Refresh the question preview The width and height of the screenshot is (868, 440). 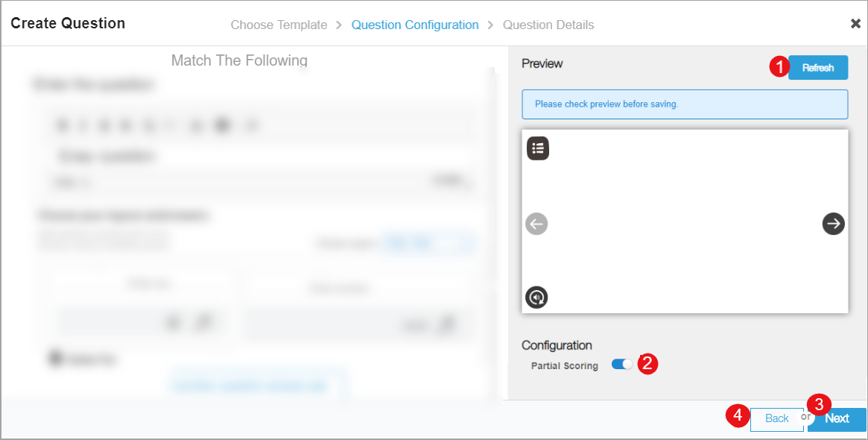(x=817, y=68)
